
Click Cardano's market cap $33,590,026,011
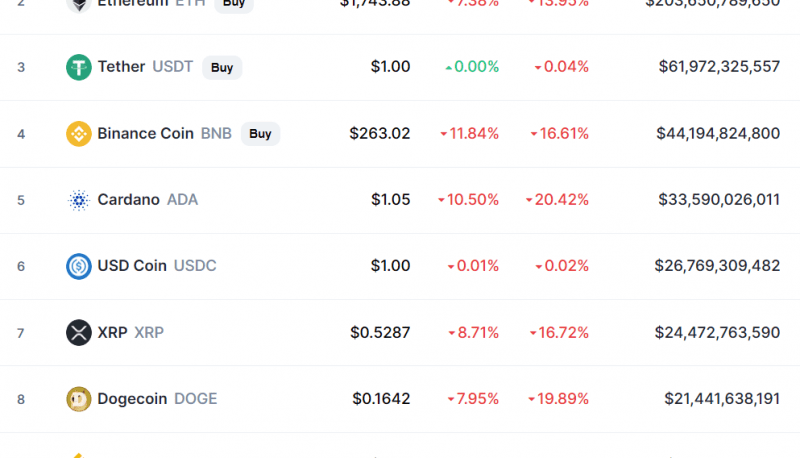point(719,199)
